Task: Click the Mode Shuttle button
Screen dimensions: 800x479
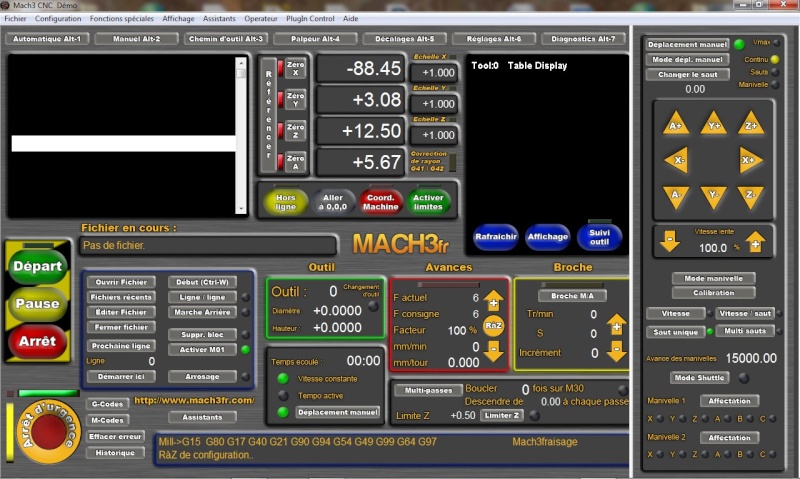Action: [699, 378]
